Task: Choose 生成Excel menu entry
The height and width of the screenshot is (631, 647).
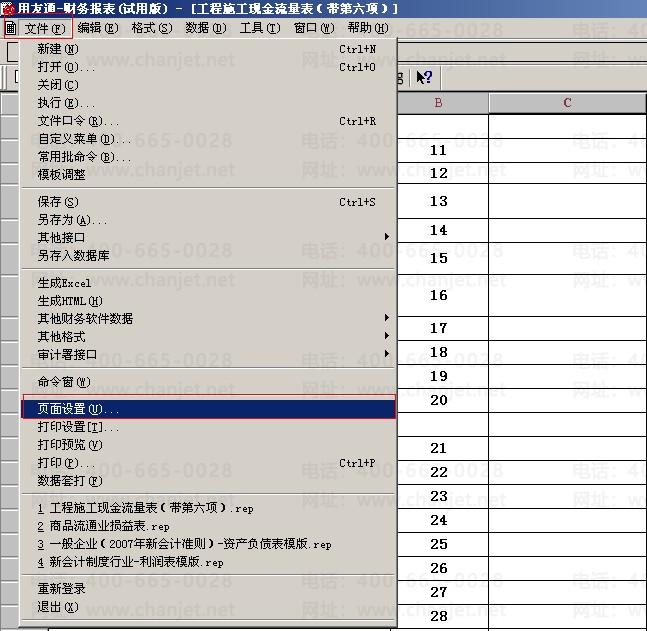Action: 208,283
